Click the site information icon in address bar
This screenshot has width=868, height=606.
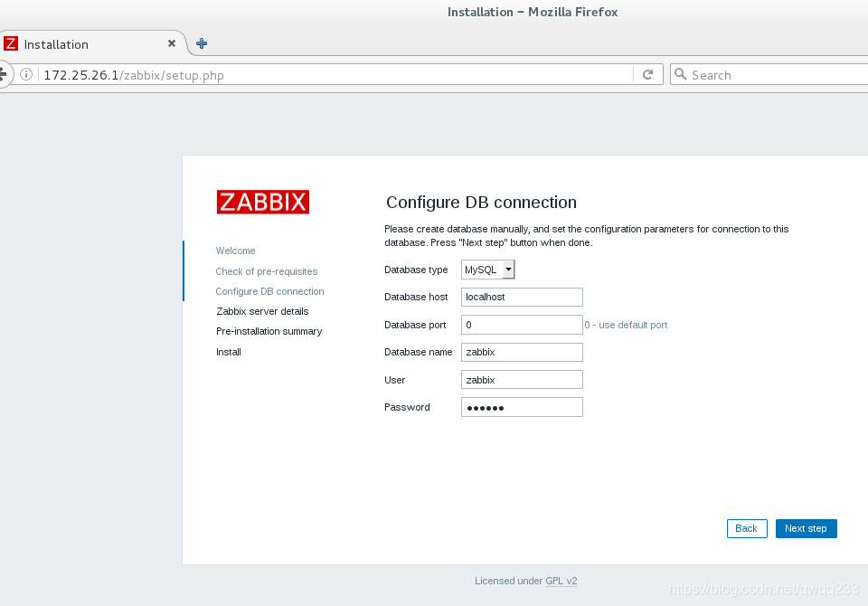coord(26,74)
